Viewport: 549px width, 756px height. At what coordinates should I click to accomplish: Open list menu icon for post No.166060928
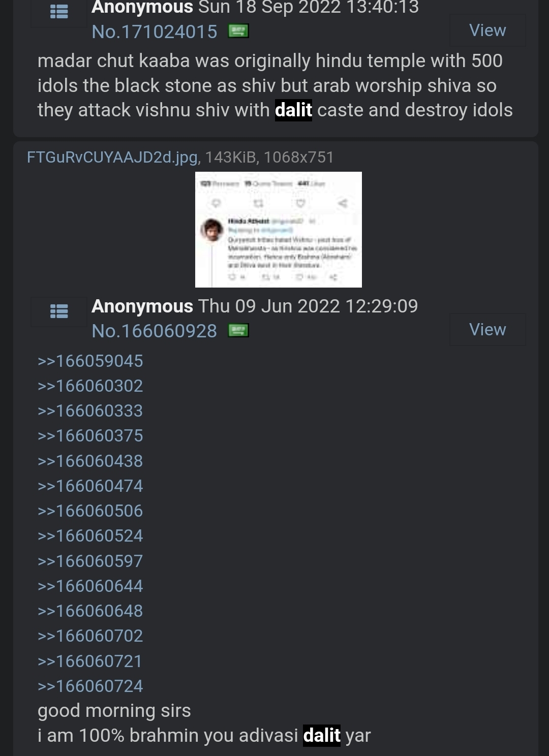[x=59, y=311]
